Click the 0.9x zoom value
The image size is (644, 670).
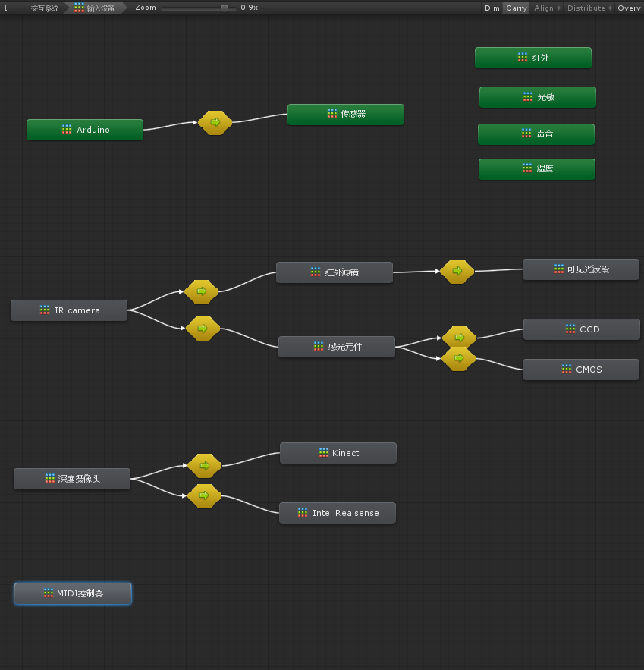pyautogui.click(x=249, y=8)
